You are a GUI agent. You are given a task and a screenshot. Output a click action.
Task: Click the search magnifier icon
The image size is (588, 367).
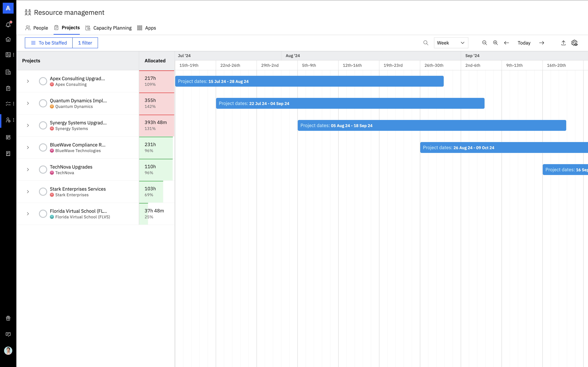426,43
